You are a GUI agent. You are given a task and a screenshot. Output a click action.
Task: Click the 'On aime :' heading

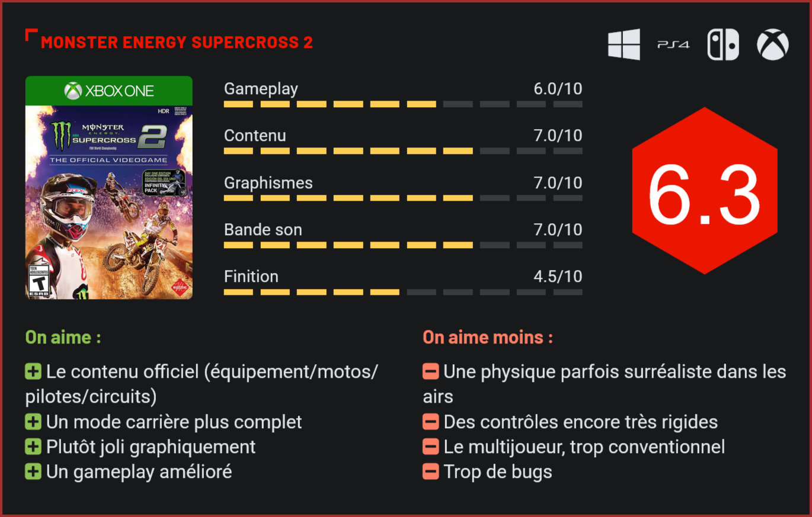tap(63, 338)
